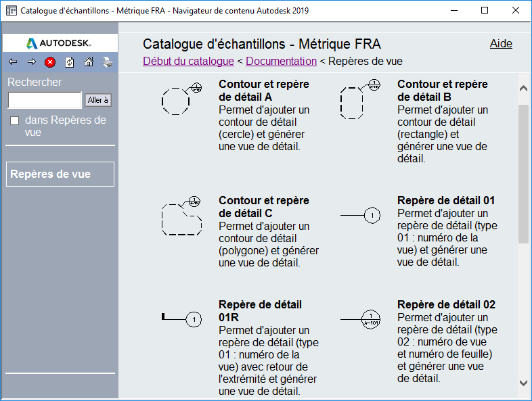This screenshot has height=401, width=532.
Task: Open the 'Début du catalogue' link
Action: (x=188, y=62)
